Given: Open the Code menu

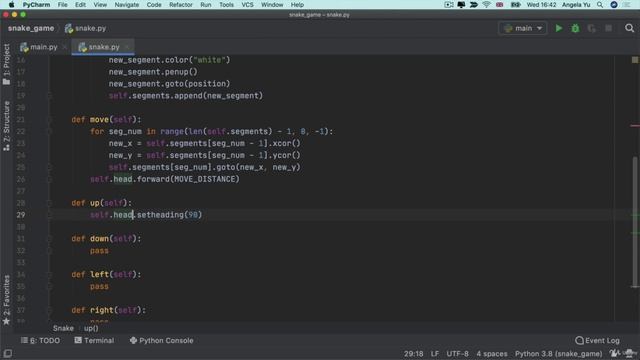Looking at the screenshot, I should point(154,4).
